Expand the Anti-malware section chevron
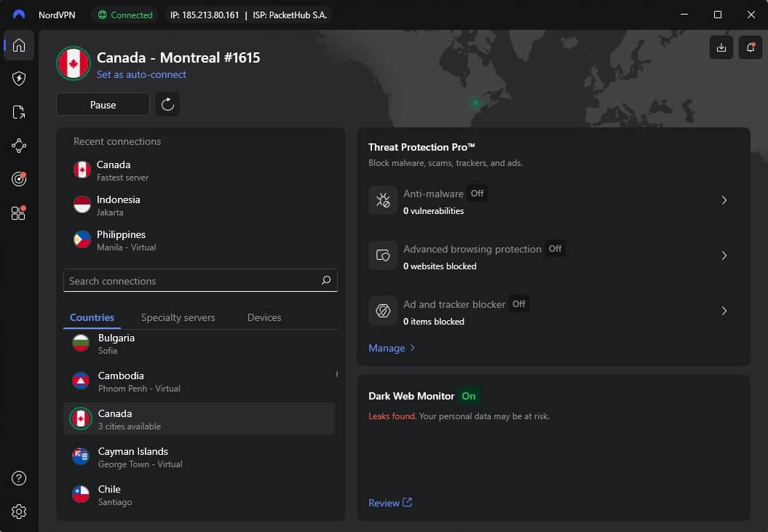768x532 pixels. tap(724, 200)
